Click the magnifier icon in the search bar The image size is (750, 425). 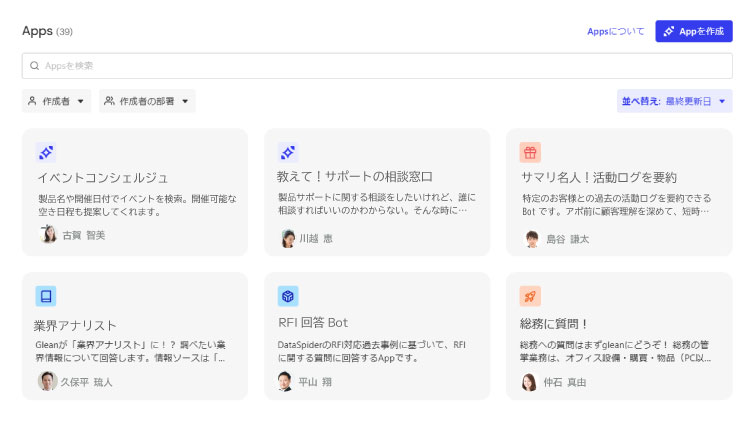coord(35,66)
